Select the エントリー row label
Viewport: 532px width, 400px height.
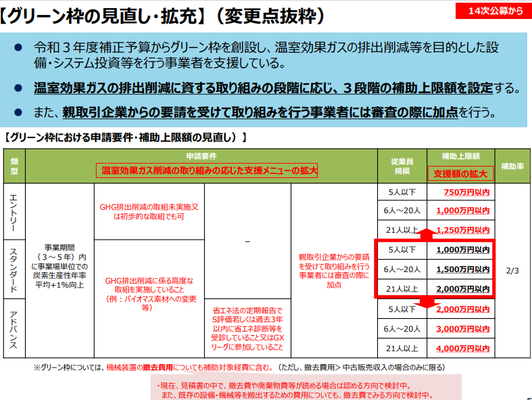pyautogui.click(x=14, y=210)
